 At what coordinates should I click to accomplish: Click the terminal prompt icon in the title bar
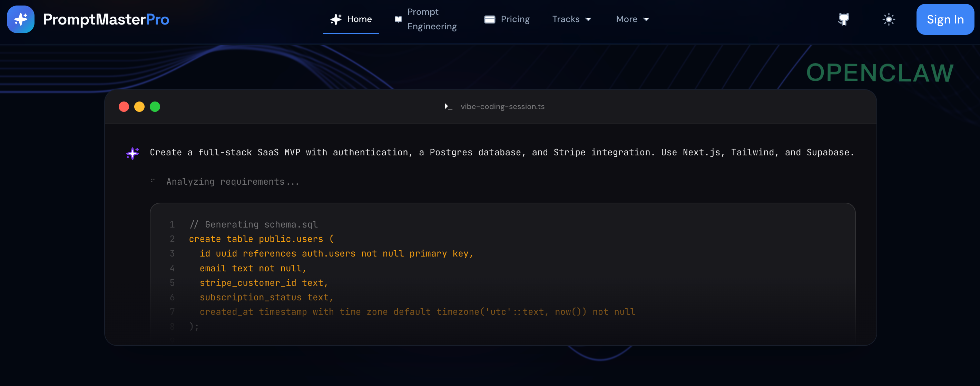(x=448, y=107)
